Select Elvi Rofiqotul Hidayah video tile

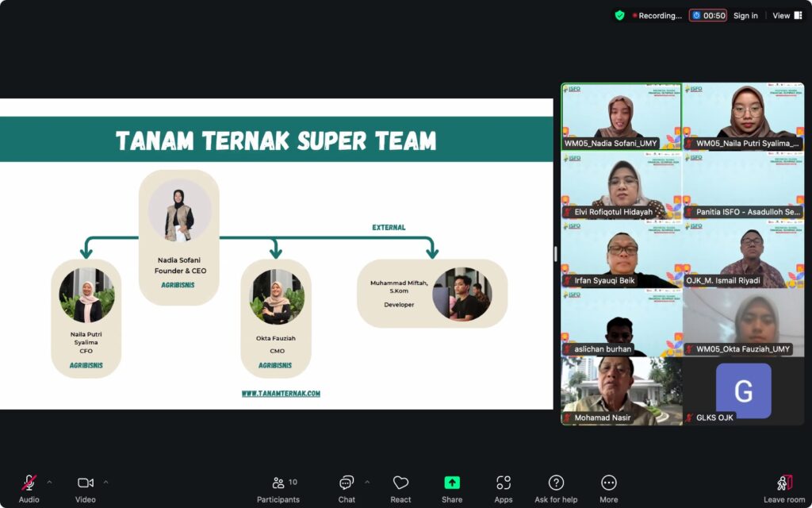622,185
